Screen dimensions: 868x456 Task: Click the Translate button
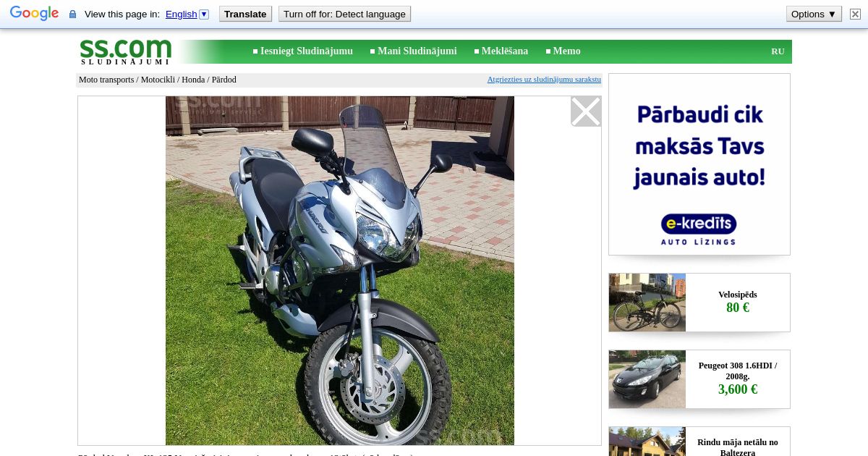245,14
